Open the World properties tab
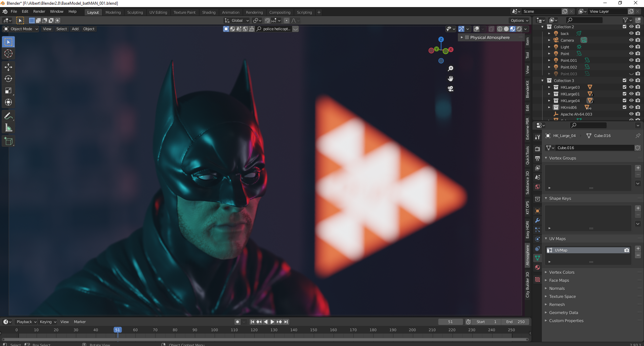Screen dimensions: 644x346 (x=538, y=187)
